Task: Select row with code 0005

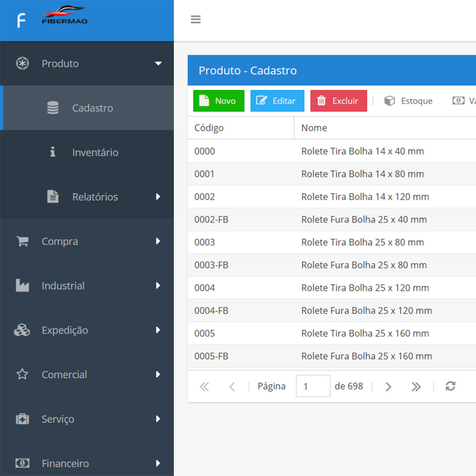Action: point(332,333)
